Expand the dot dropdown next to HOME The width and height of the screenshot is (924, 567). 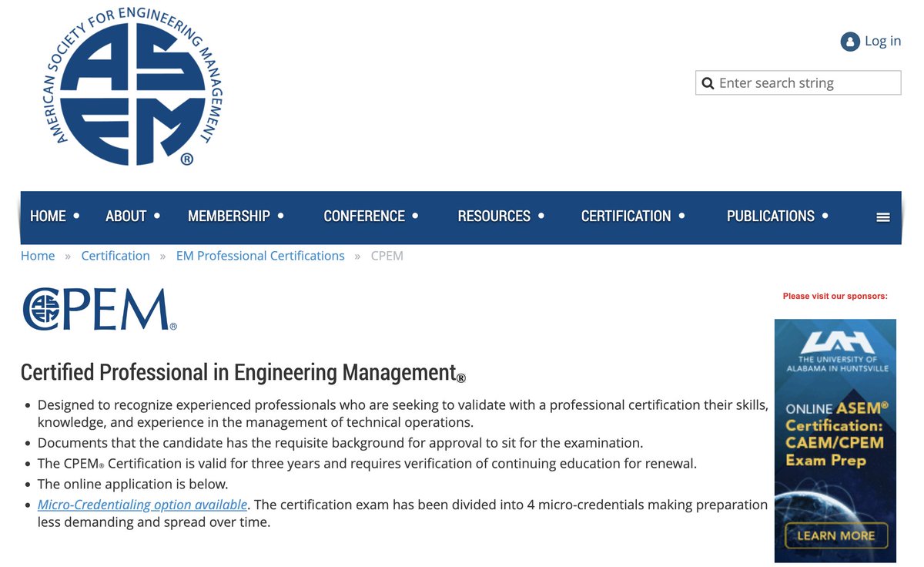point(76,216)
